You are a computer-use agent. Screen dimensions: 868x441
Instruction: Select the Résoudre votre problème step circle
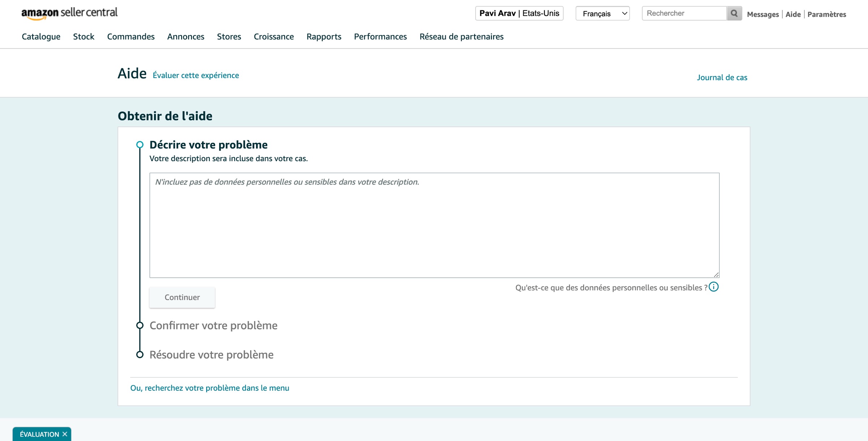pyautogui.click(x=140, y=355)
